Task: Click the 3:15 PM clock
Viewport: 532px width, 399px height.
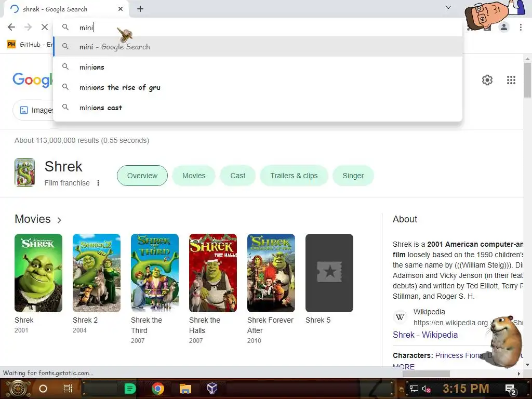Action: click(466, 389)
